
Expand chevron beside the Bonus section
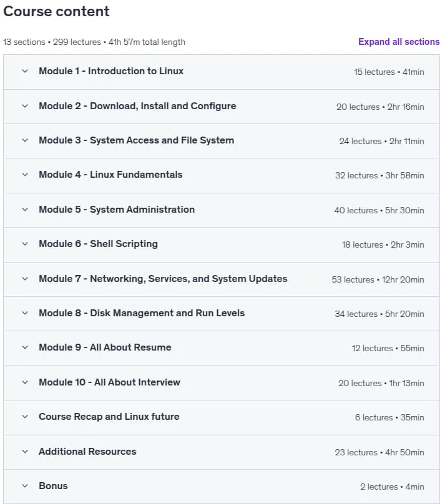click(x=25, y=486)
